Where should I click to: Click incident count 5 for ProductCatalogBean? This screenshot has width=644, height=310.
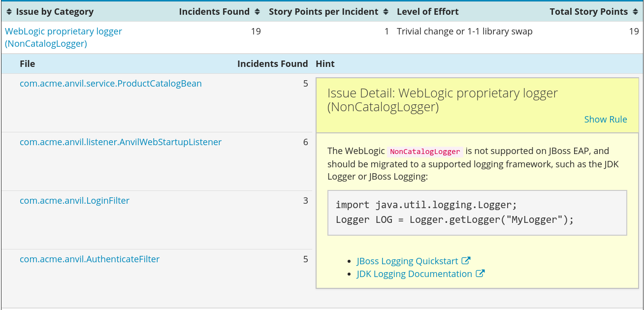306,84
